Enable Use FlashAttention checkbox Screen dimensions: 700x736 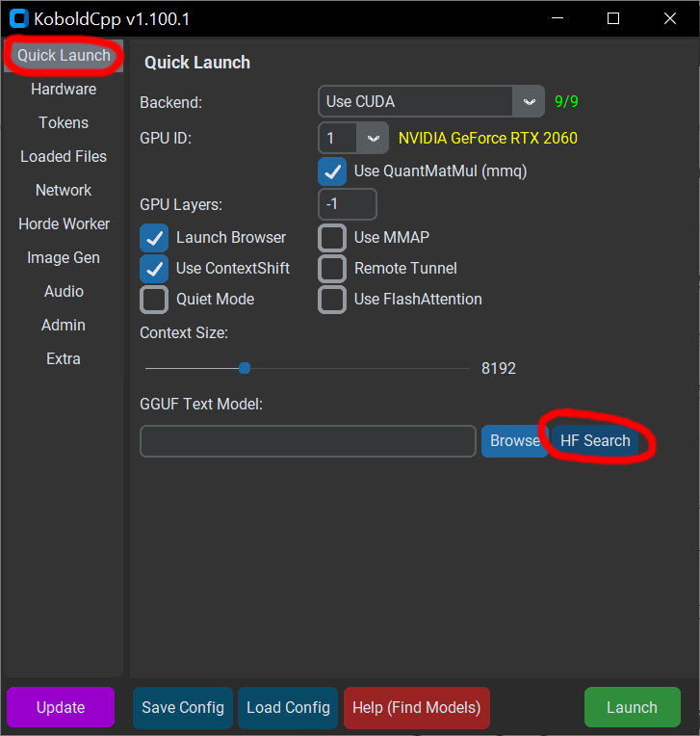click(x=332, y=300)
